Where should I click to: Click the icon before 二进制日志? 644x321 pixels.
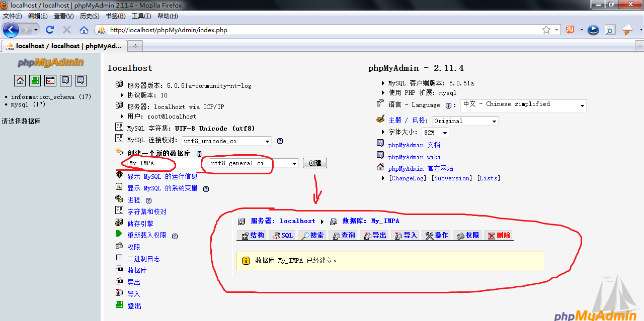coord(119,258)
